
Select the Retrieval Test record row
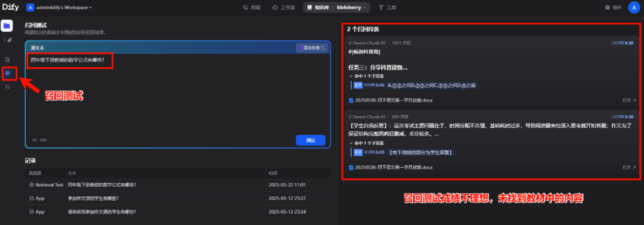click(178, 184)
